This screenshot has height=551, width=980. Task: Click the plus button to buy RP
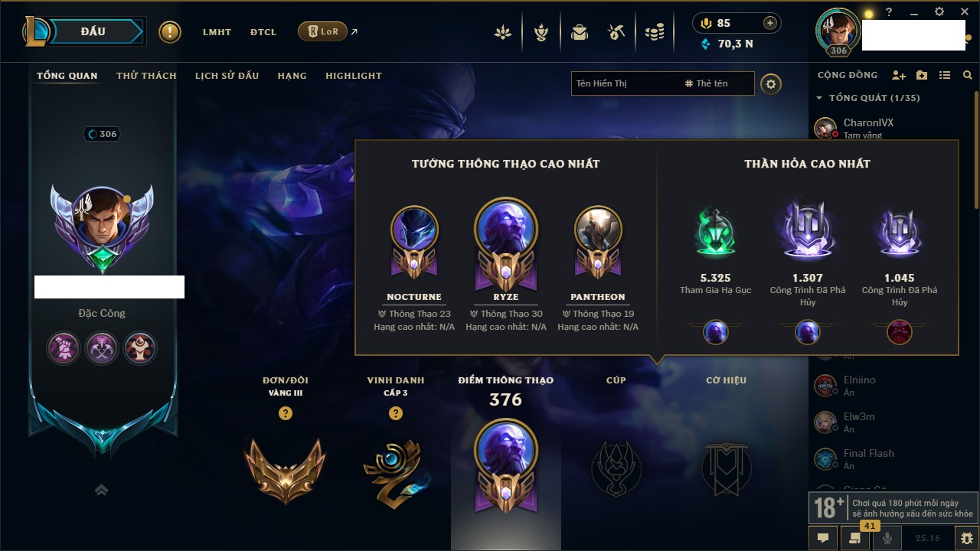(x=770, y=23)
